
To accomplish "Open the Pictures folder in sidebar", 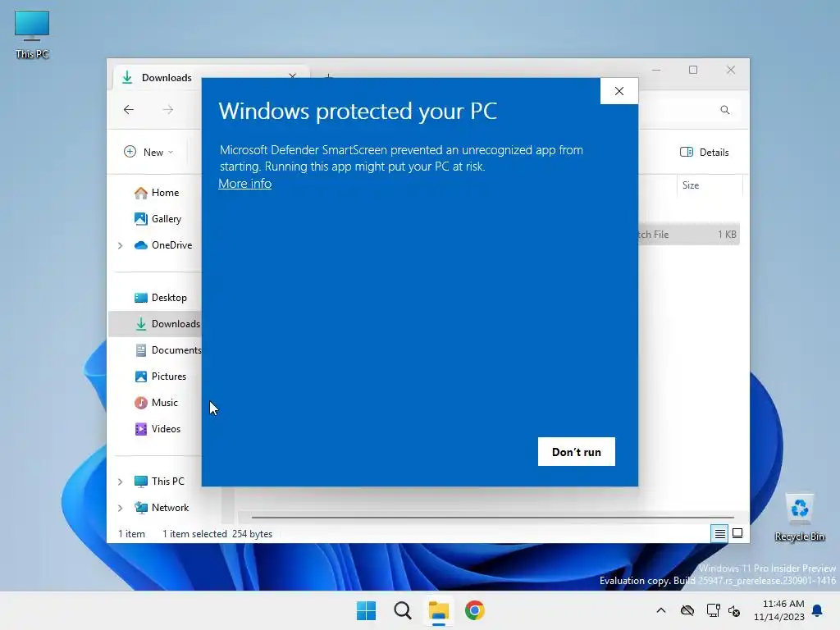I will point(160,376).
